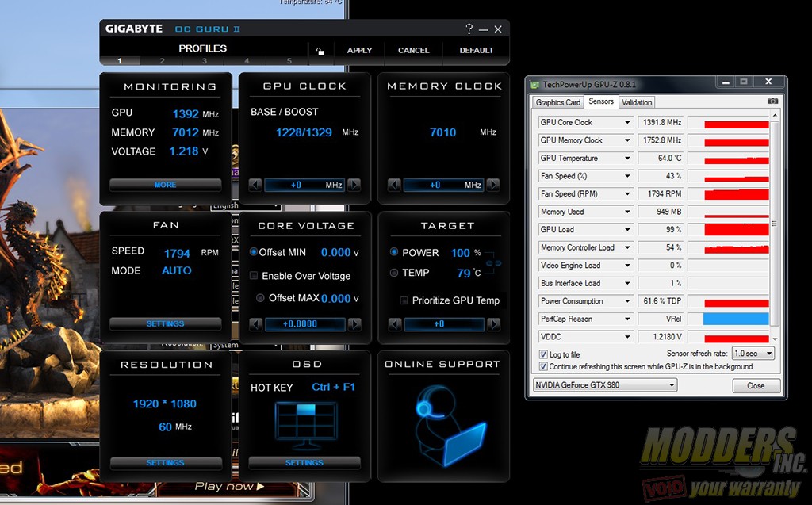Select profile 1 in OC Guru

120,61
